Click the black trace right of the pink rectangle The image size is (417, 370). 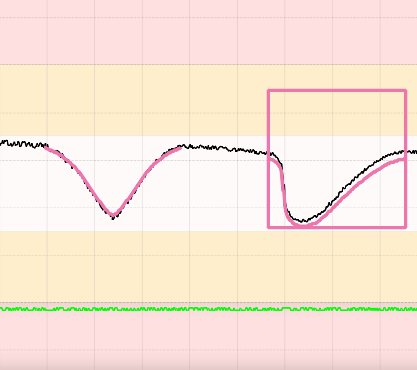pos(412,152)
